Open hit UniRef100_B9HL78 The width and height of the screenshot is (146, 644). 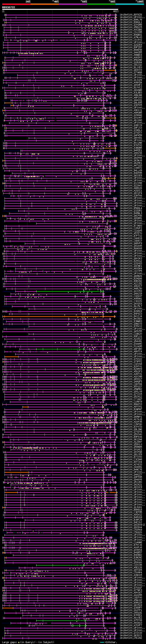(131, 20)
